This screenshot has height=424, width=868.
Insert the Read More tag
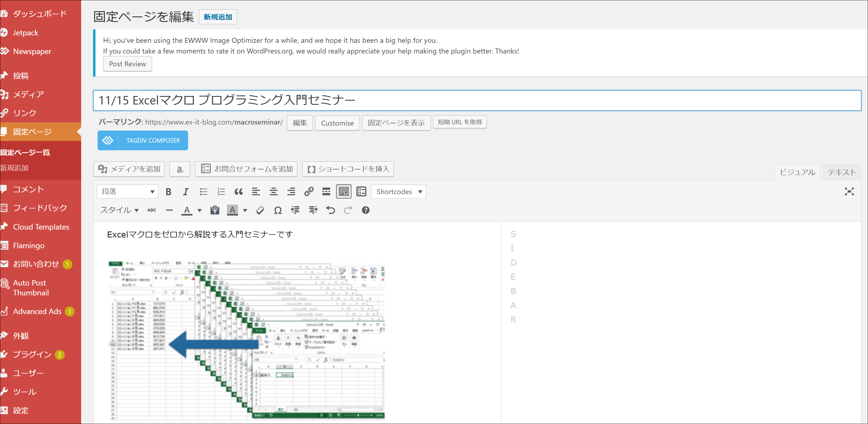pos(326,192)
